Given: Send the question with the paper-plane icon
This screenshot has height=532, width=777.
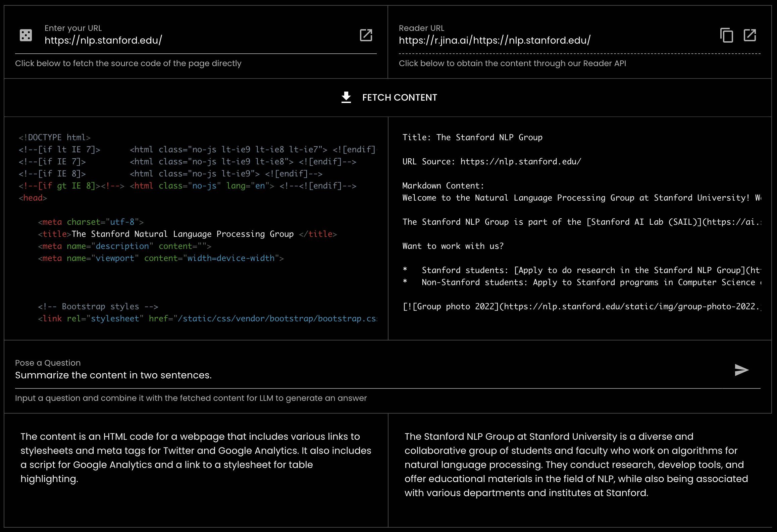Looking at the screenshot, I should click(x=741, y=370).
